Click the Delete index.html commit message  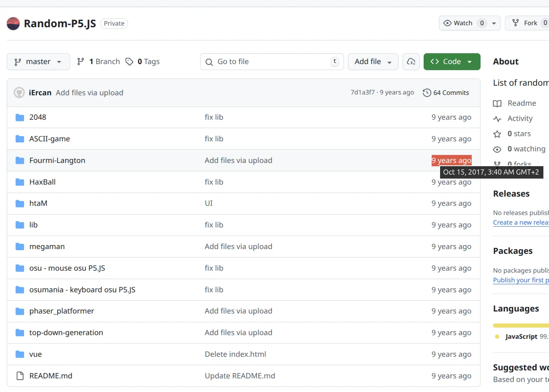pyautogui.click(x=235, y=354)
